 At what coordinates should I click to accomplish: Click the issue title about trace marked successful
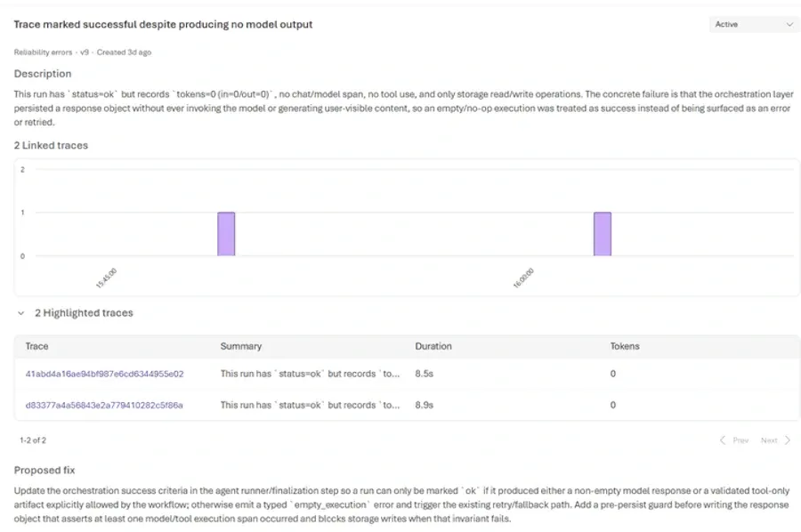pyautogui.click(x=163, y=25)
